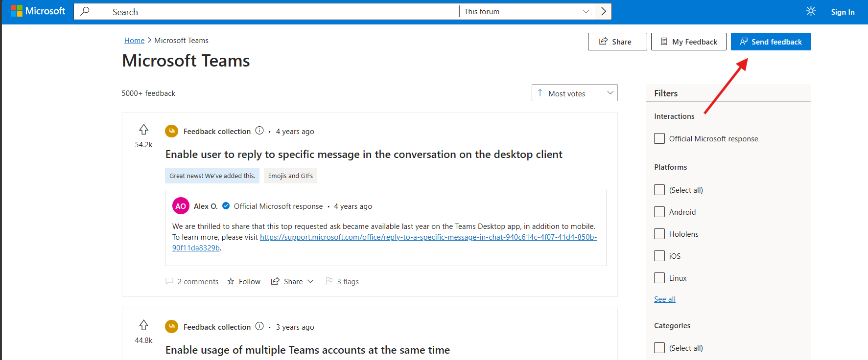This screenshot has width=868, height=360.
Task: Open the multiple Teams accounts post title
Action: 307,350
